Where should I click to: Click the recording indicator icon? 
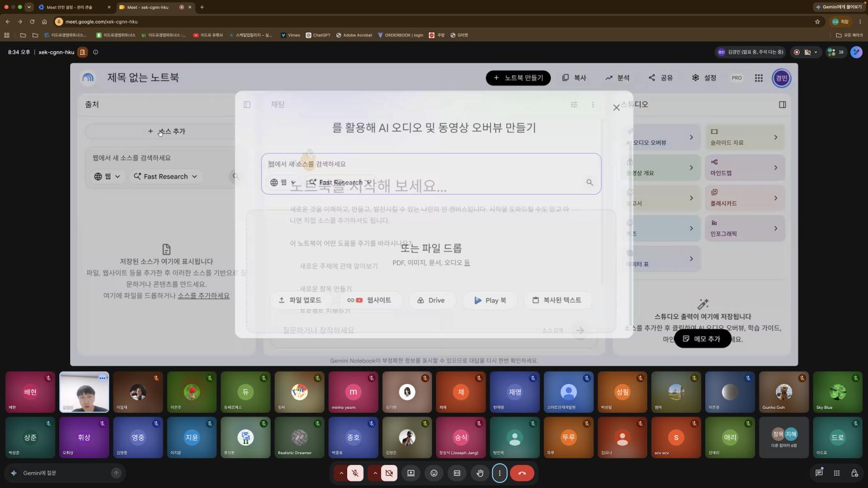click(797, 52)
